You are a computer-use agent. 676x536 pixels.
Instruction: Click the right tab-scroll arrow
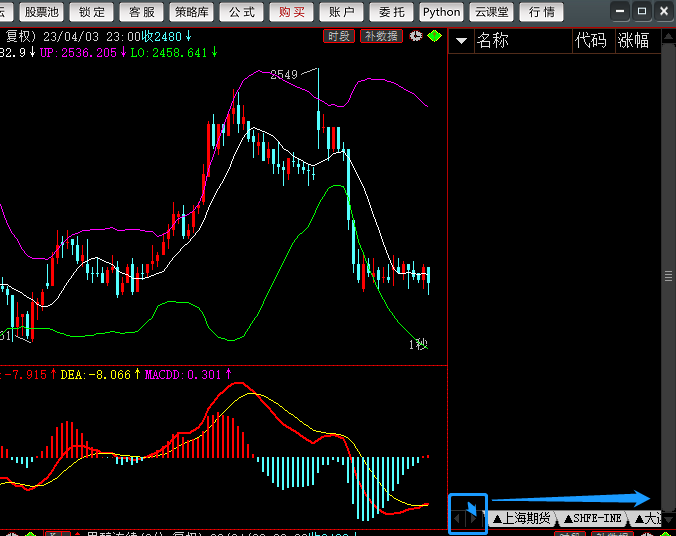point(474,519)
